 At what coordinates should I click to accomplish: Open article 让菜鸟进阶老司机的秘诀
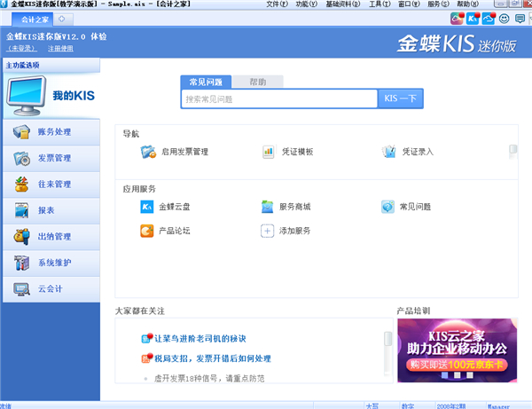coord(199,339)
